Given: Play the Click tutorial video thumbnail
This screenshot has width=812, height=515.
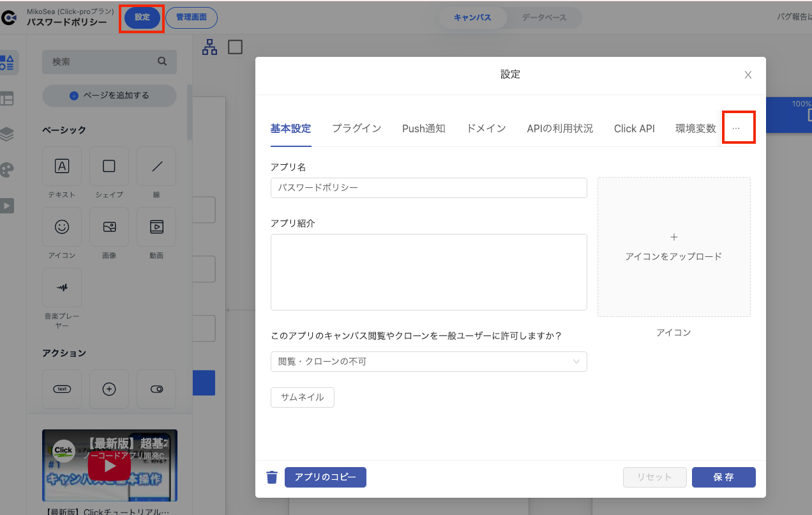Looking at the screenshot, I should (110, 466).
